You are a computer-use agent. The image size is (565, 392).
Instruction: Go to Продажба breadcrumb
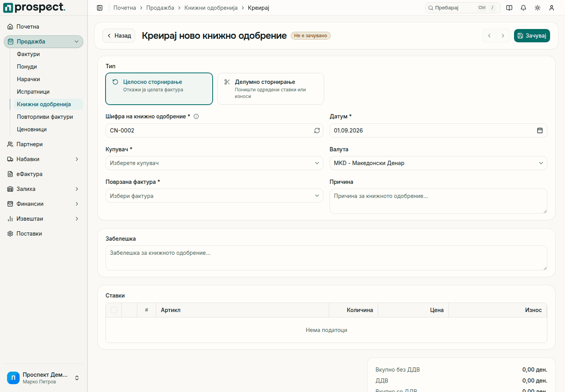(x=160, y=8)
